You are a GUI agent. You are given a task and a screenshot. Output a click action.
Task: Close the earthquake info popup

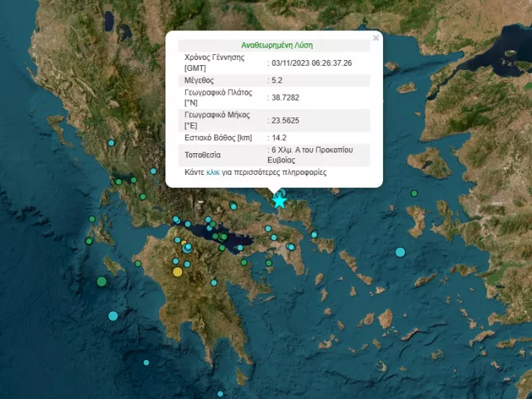(375, 38)
